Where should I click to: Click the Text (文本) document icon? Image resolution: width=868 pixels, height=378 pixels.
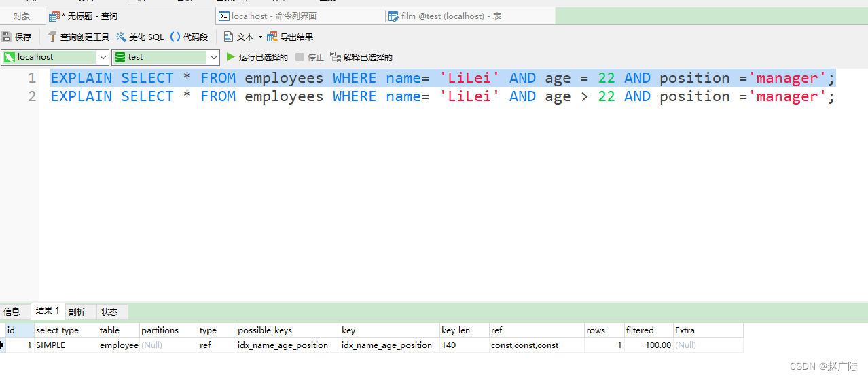coord(229,37)
